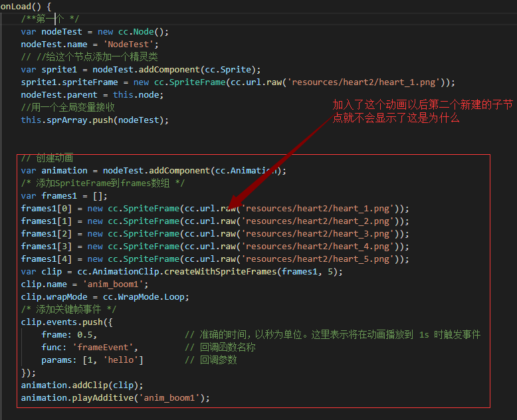Click the 'sprite1.spriteFrame' assignment line

pyautogui.click(x=238, y=82)
